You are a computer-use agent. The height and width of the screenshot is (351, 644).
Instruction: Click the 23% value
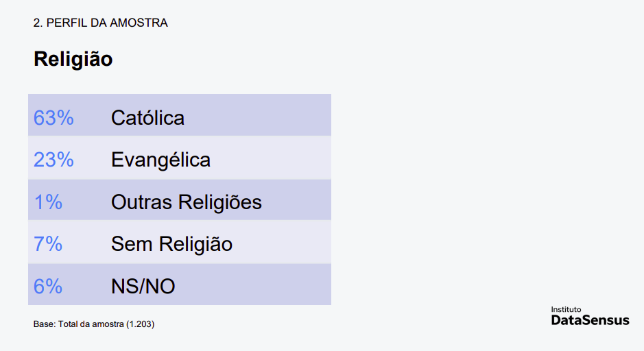coord(53,160)
